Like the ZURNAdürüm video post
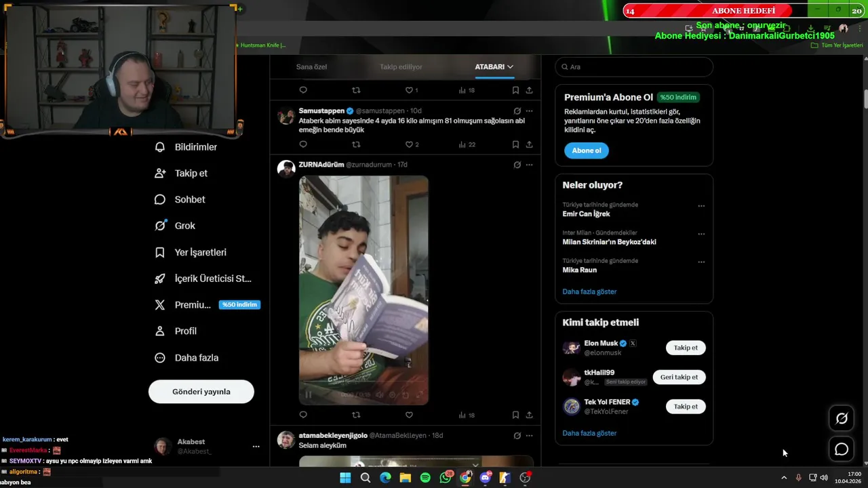Screen dimensions: 868x488 coord(409,415)
